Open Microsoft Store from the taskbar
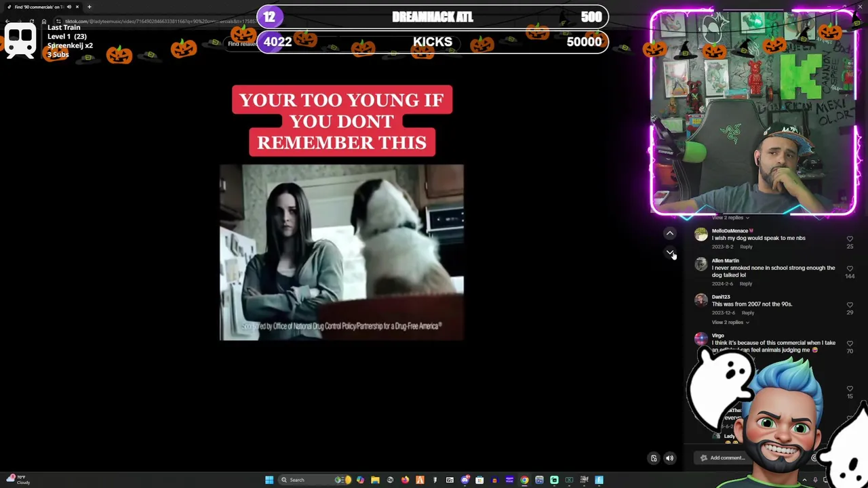 479,480
